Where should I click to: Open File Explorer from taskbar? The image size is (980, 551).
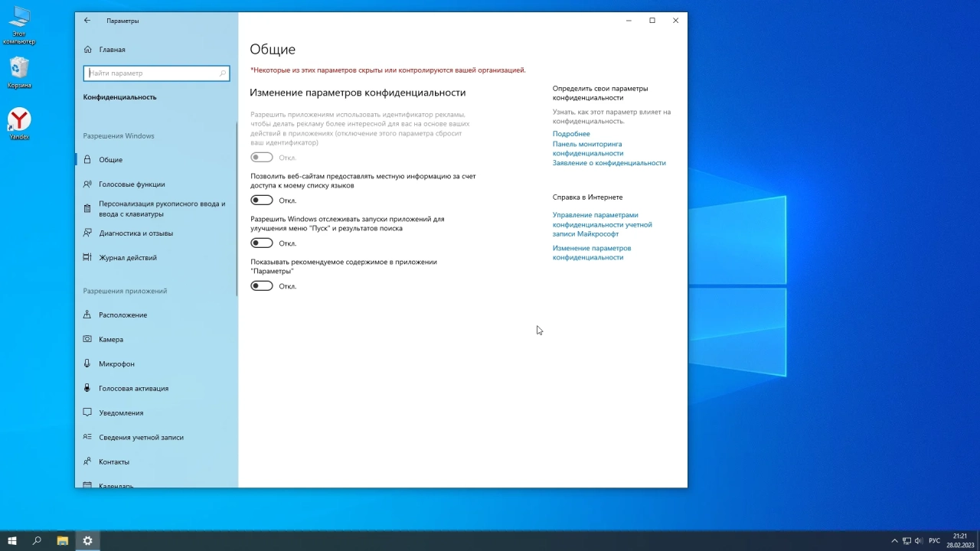tap(63, 541)
